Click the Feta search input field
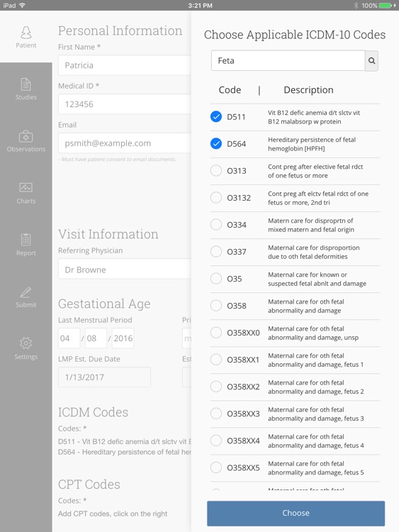399x532 pixels. 288,61
